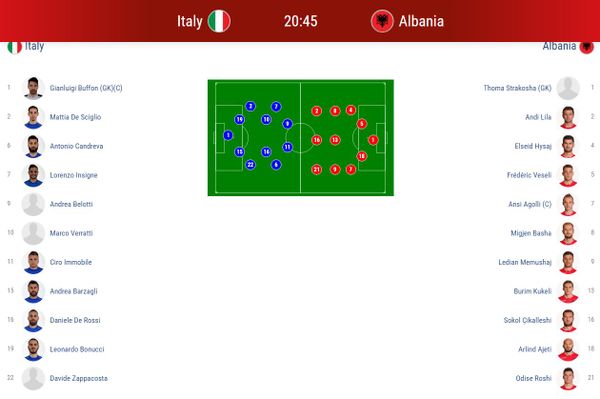Open Gianluigi Buffon's player photo
Screen dimensions: 600x399
[33, 88]
